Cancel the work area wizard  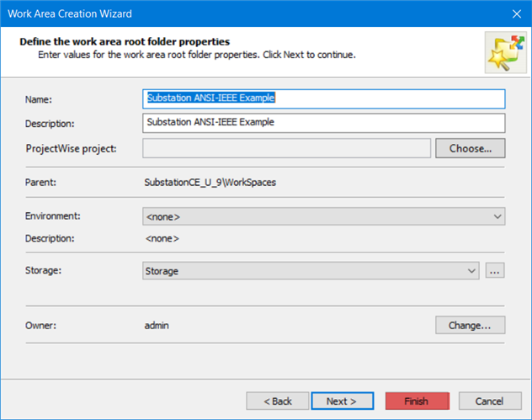[490, 401]
